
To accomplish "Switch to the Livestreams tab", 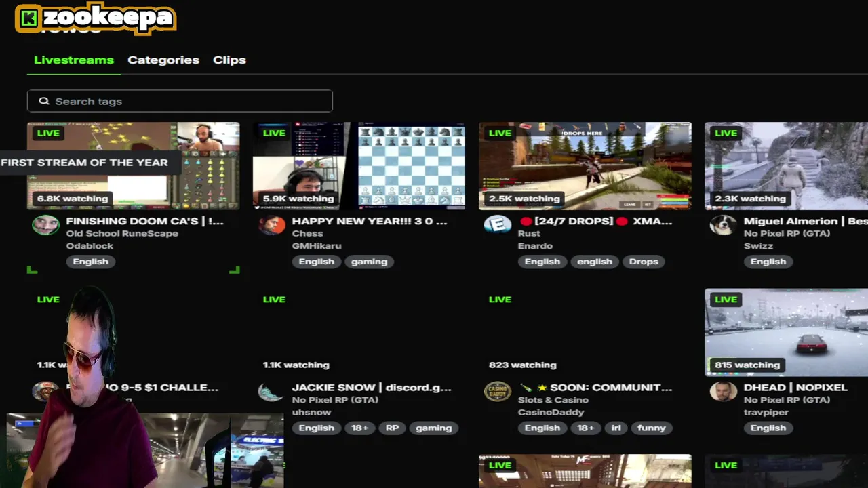I will tap(74, 60).
